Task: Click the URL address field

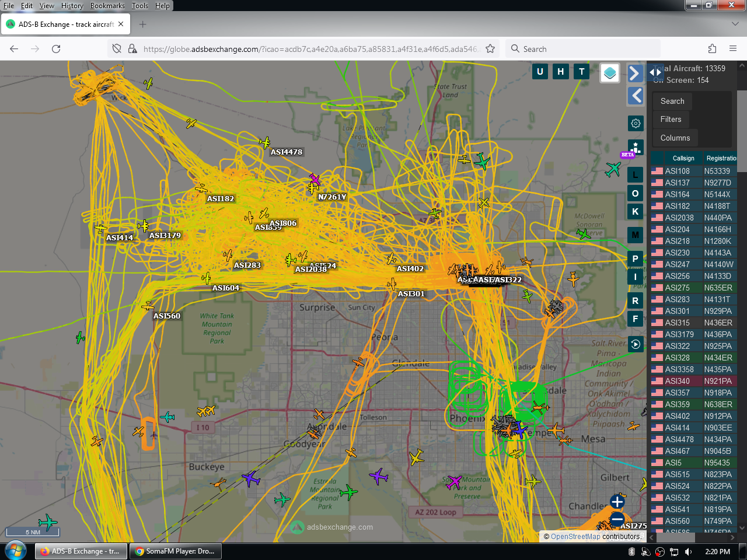Action: pyautogui.click(x=311, y=49)
